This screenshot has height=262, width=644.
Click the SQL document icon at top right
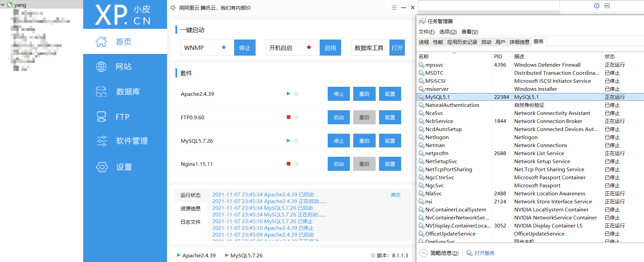click(x=607, y=6)
